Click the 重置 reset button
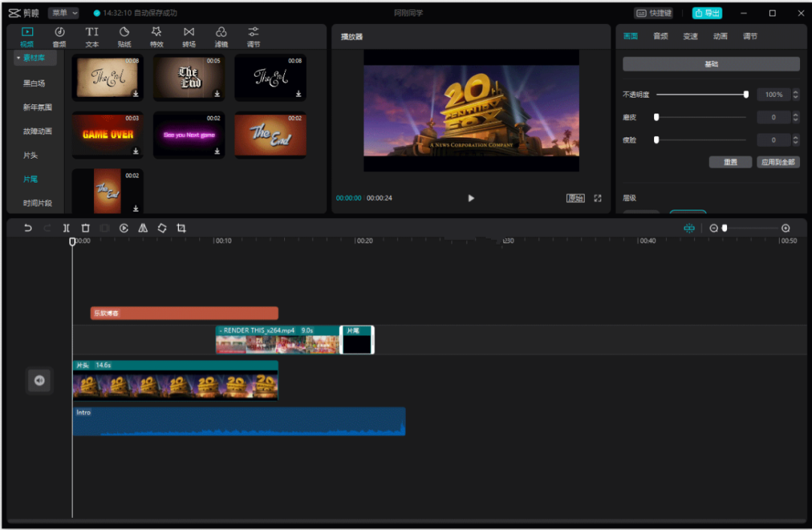Viewport: 812px width, 530px height. pyautogui.click(x=730, y=162)
